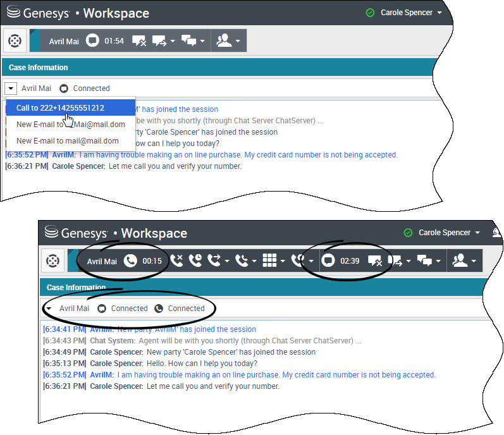Click 6:36:21 PM message in bottom transcript
The width and height of the screenshot is (504, 435).
tap(161, 386)
